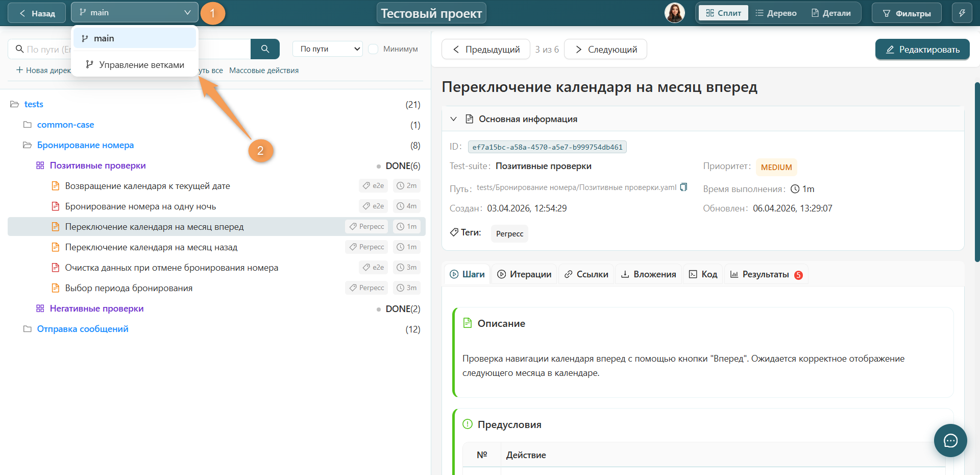
Task: Switch to Дерево view
Action: click(776, 13)
